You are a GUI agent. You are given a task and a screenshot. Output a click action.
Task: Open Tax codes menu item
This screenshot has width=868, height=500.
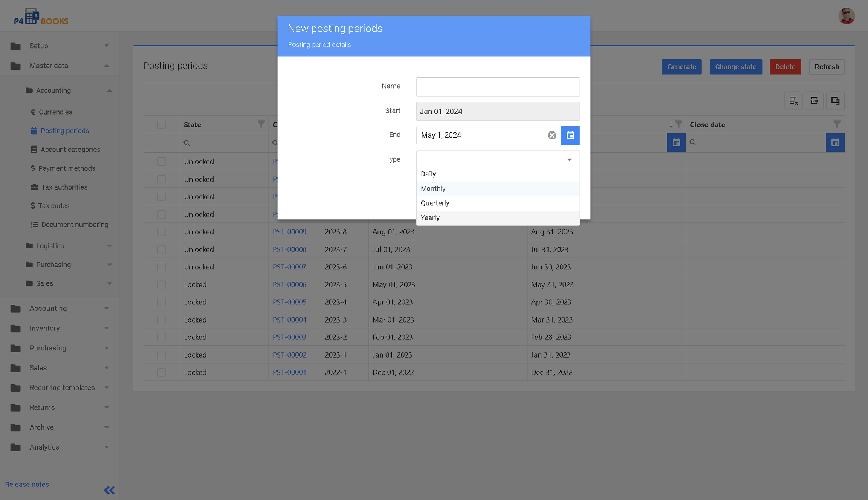[53, 206]
